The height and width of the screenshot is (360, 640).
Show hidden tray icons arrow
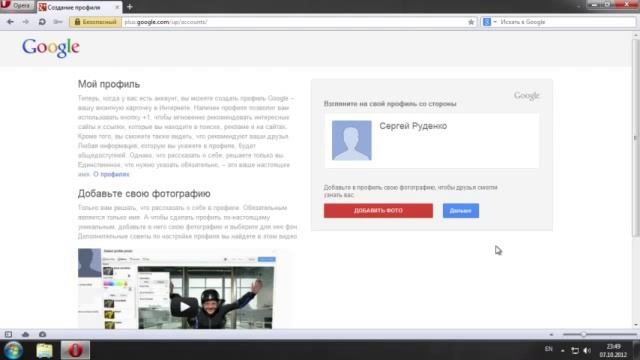click(x=562, y=350)
